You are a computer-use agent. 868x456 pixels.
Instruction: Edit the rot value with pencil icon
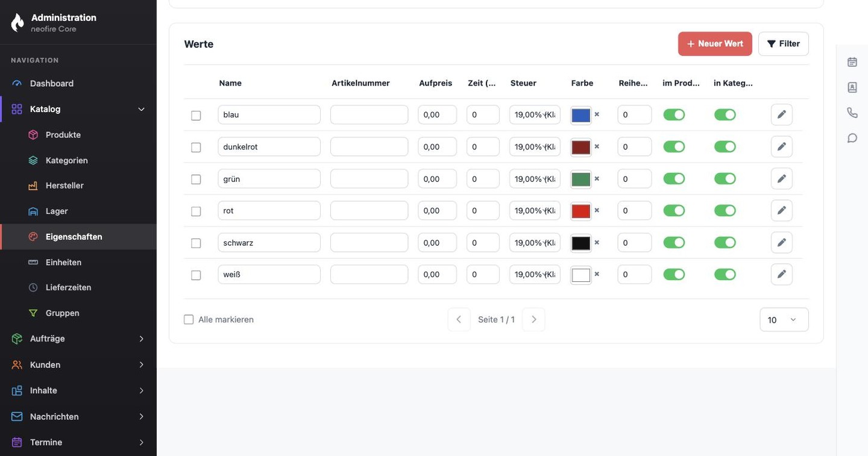click(x=782, y=210)
